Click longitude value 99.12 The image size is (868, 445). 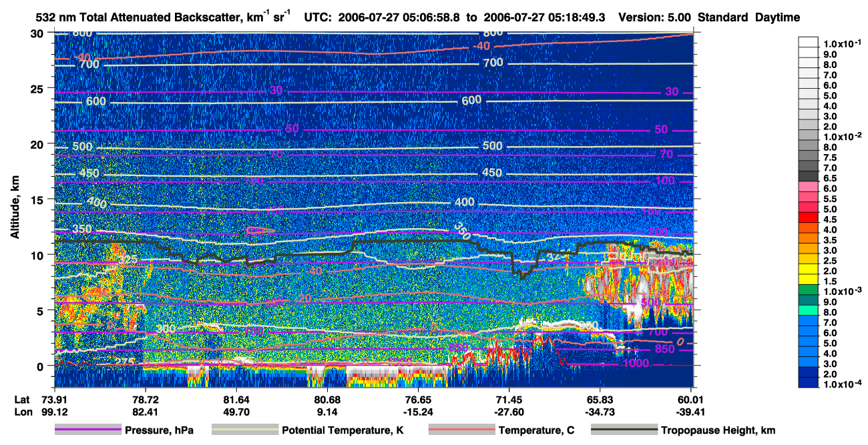click(55, 412)
